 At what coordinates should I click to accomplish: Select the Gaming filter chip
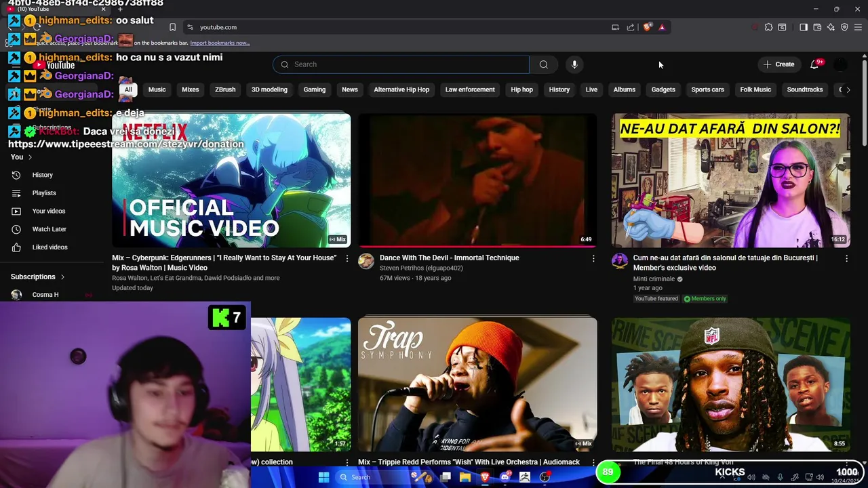314,89
